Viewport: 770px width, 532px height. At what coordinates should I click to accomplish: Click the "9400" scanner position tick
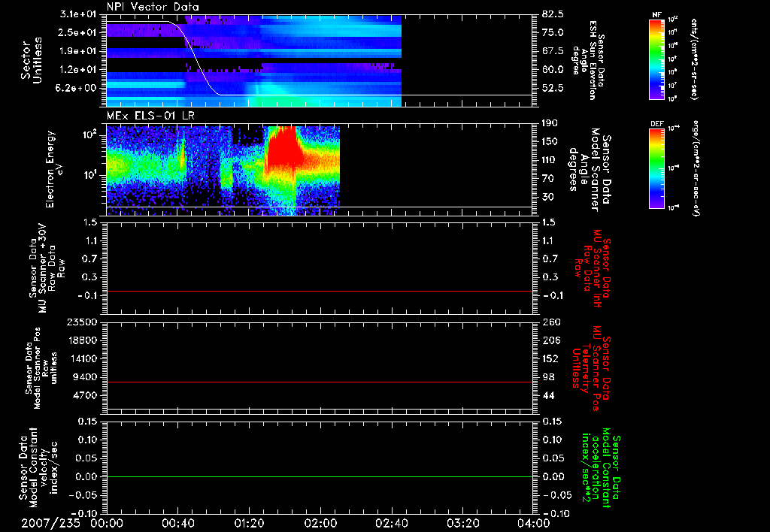(x=86, y=377)
